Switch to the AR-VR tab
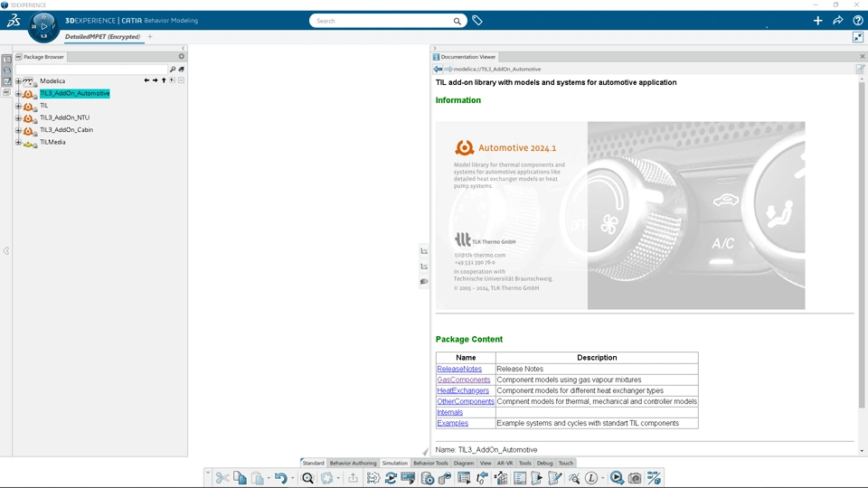 tap(505, 463)
